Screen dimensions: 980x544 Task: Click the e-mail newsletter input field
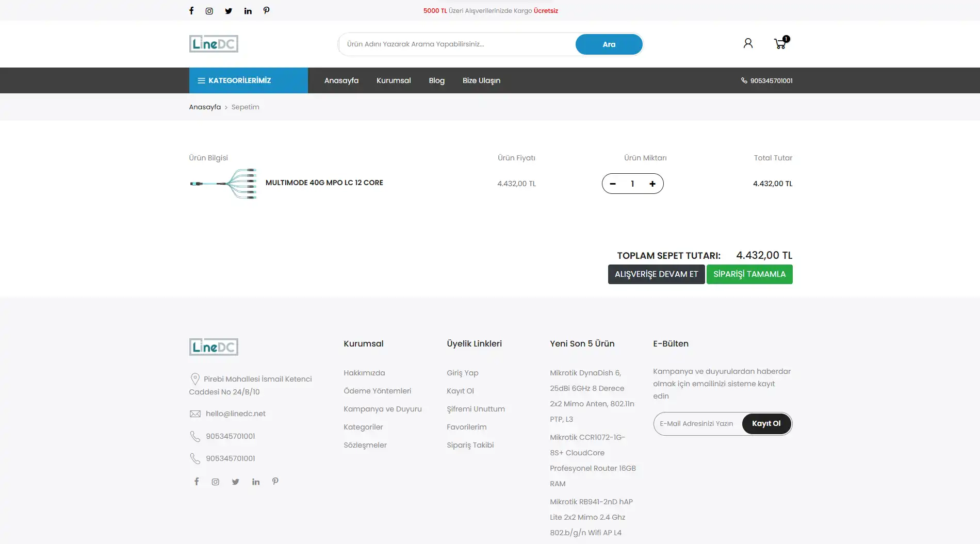coord(697,423)
